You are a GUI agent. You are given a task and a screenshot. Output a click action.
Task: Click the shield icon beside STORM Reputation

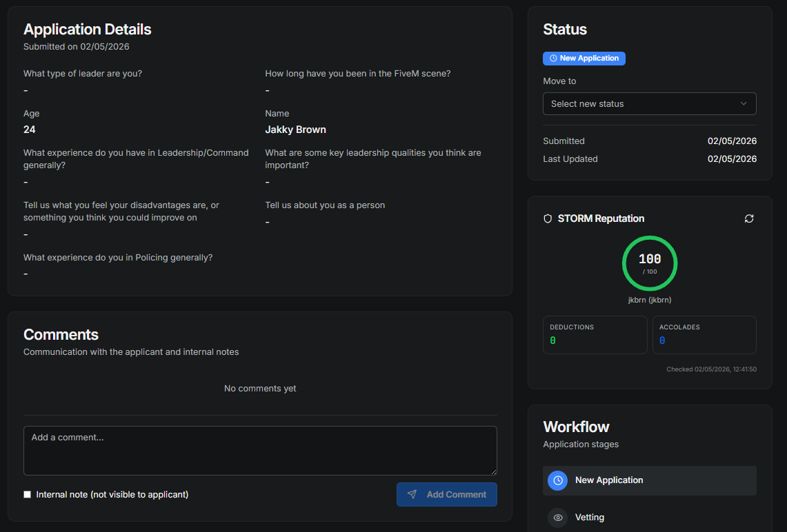(548, 218)
